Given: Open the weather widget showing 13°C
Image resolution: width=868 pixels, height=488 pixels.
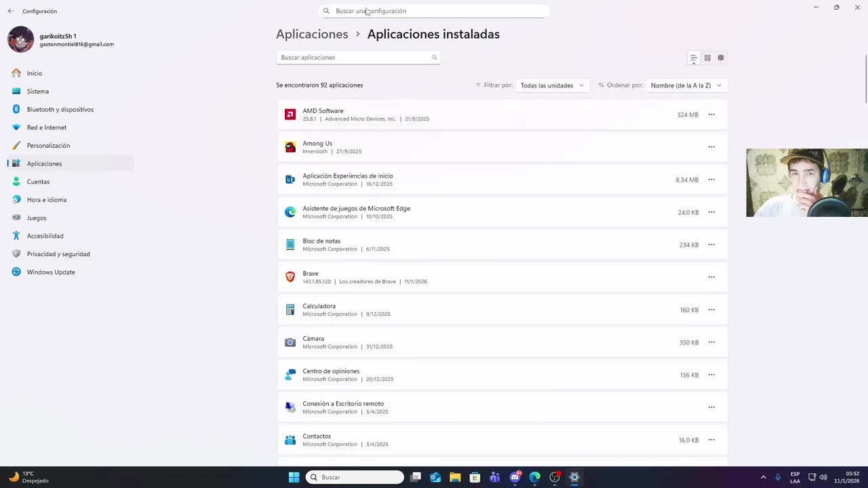Looking at the screenshot, I should (x=28, y=477).
